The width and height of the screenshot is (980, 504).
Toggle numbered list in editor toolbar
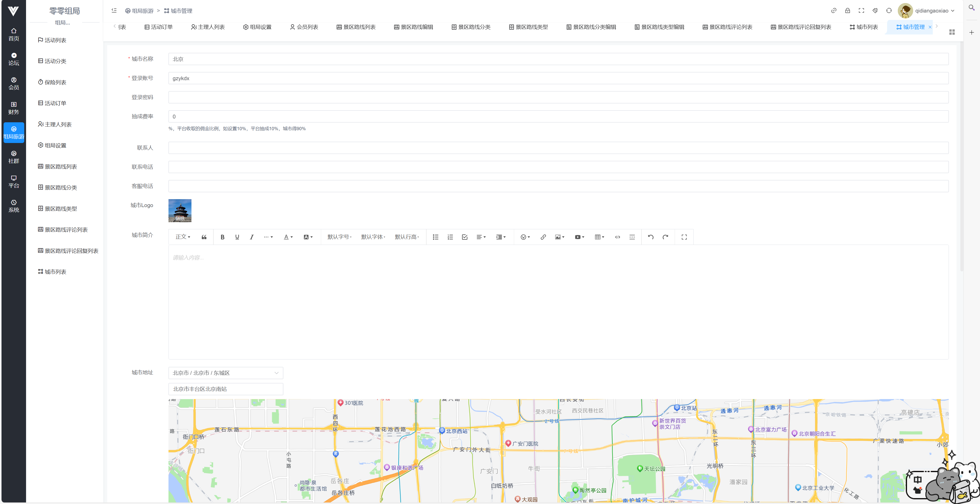click(450, 237)
